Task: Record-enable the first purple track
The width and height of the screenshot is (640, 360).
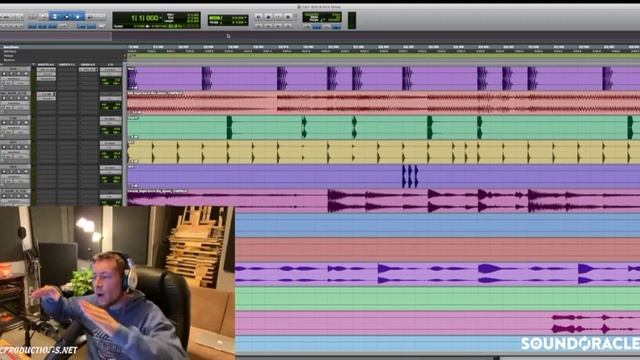Action: 4,74
